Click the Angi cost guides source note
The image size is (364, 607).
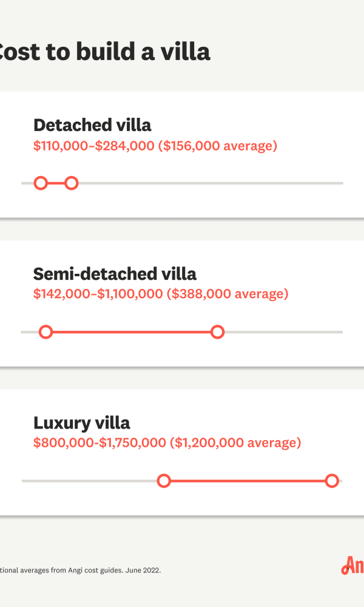pos(81,570)
